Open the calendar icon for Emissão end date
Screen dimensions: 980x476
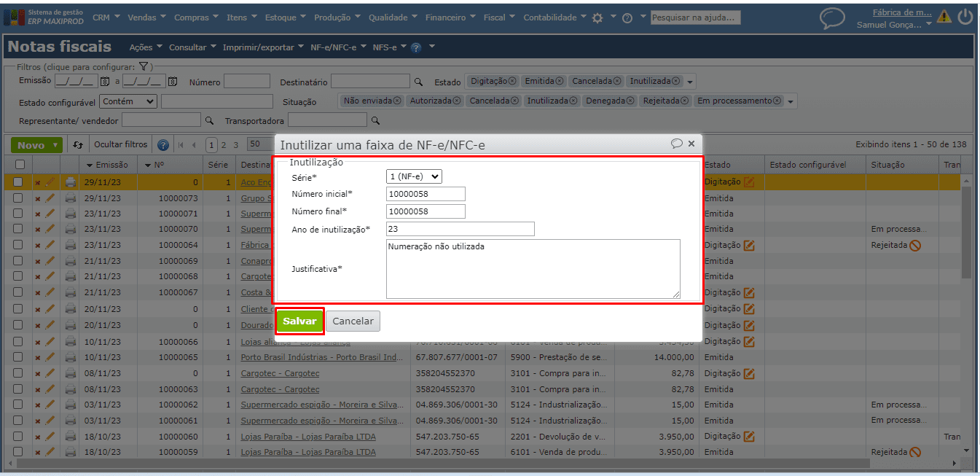click(173, 81)
